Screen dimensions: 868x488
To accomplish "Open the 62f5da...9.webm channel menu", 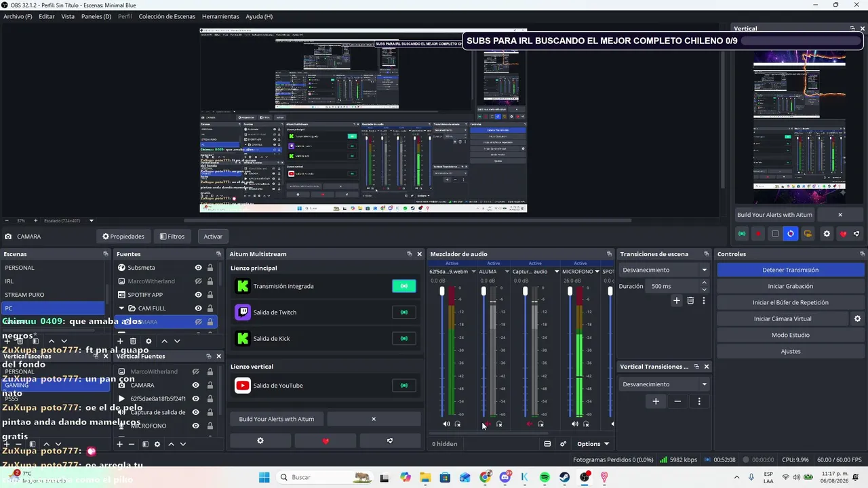I will 473,272.
